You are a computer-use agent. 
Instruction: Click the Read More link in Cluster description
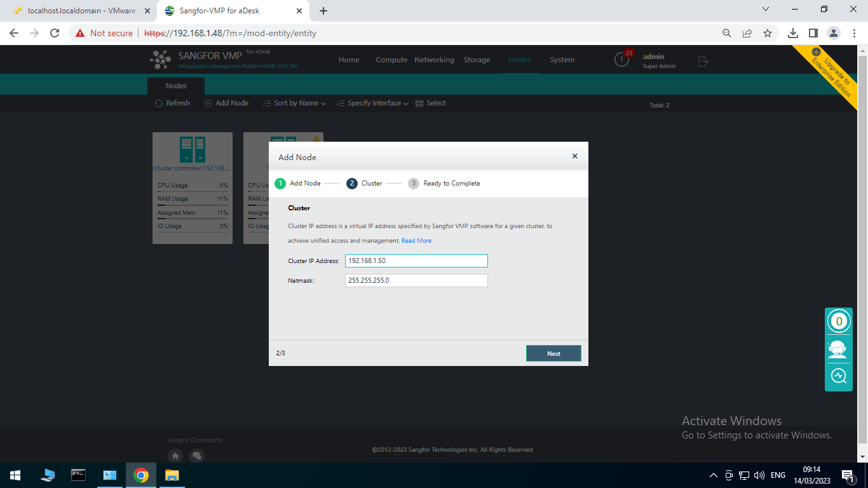(417, 240)
